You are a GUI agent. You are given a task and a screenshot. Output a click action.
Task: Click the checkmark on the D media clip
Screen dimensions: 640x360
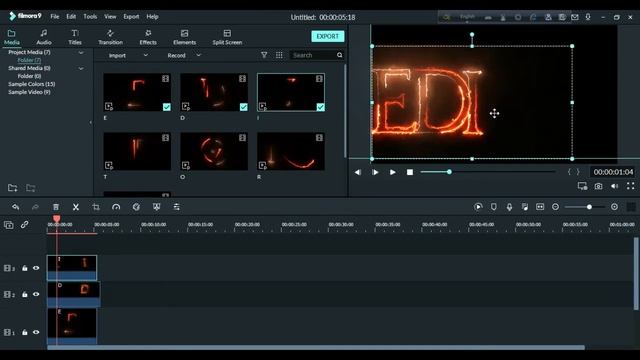(244, 107)
